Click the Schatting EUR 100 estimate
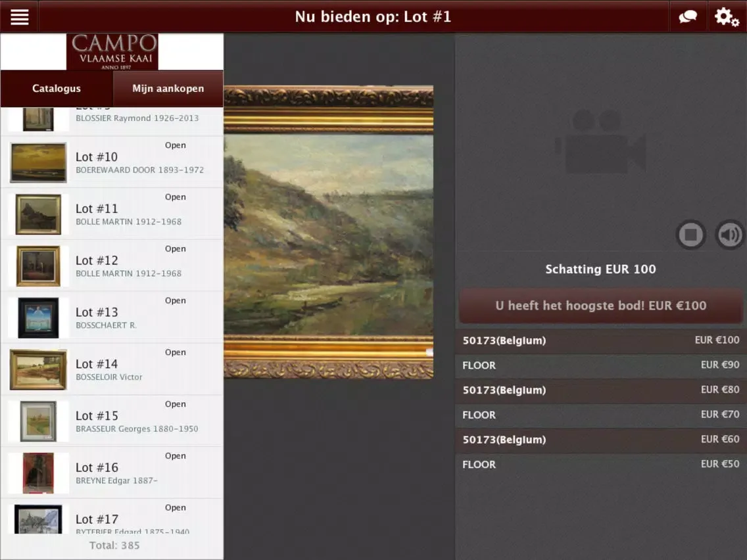 [x=600, y=269]
